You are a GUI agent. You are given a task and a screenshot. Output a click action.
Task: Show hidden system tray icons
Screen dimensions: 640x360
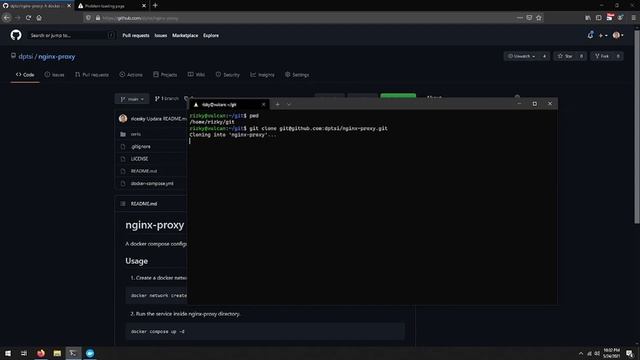(581, 353)
